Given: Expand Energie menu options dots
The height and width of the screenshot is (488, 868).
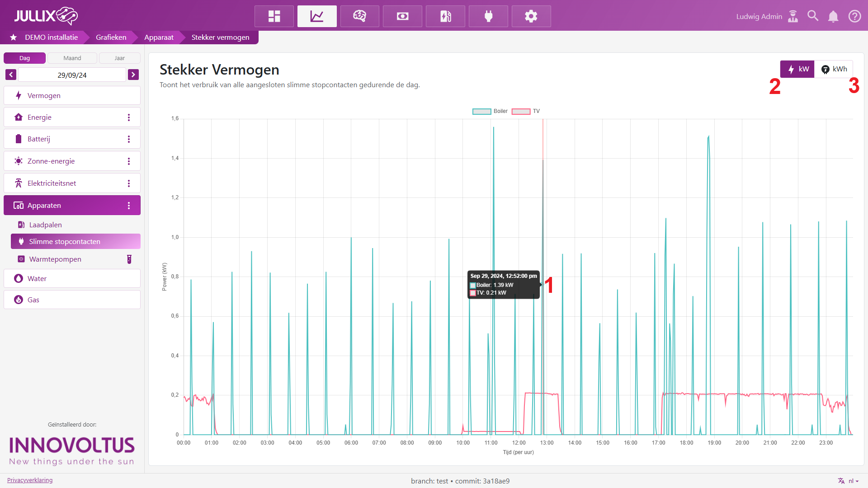Looking at the screenshot, I should pyautogui.click(x=129, y=117).
